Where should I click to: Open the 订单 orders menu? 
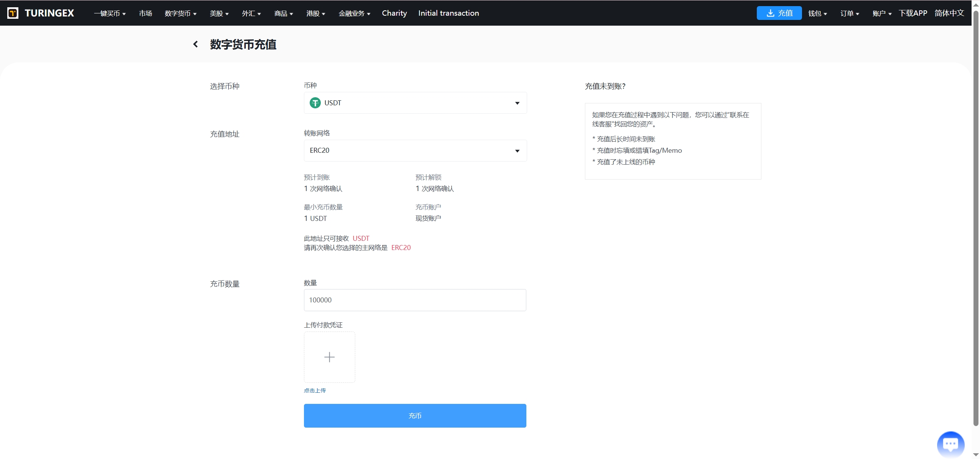tap(850, 13)
